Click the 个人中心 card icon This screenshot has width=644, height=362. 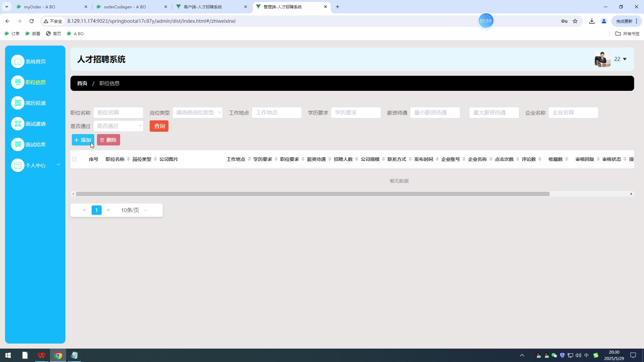tap(18, 165)
